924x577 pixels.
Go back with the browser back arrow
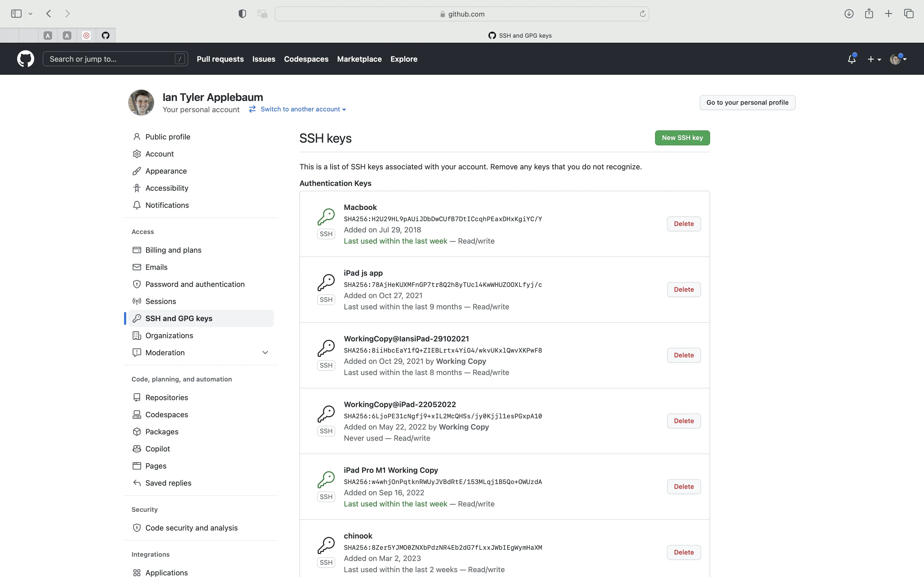48,14
